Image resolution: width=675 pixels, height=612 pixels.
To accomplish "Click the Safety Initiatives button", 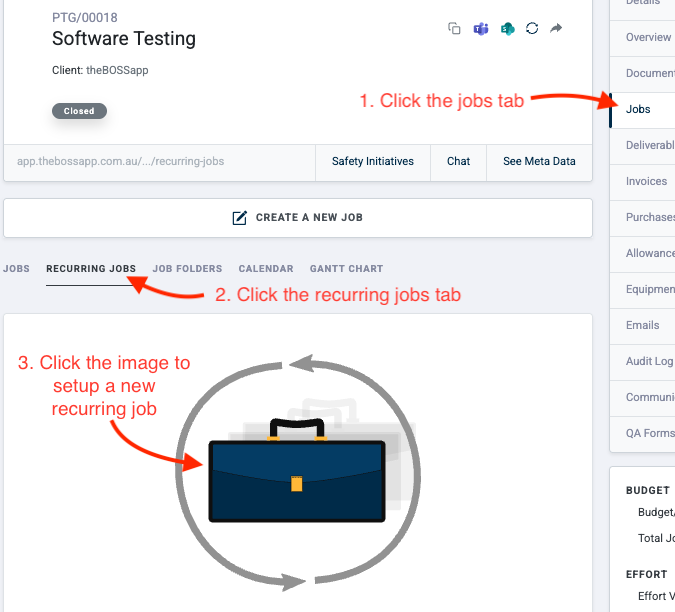I will (x=373, y=162).
